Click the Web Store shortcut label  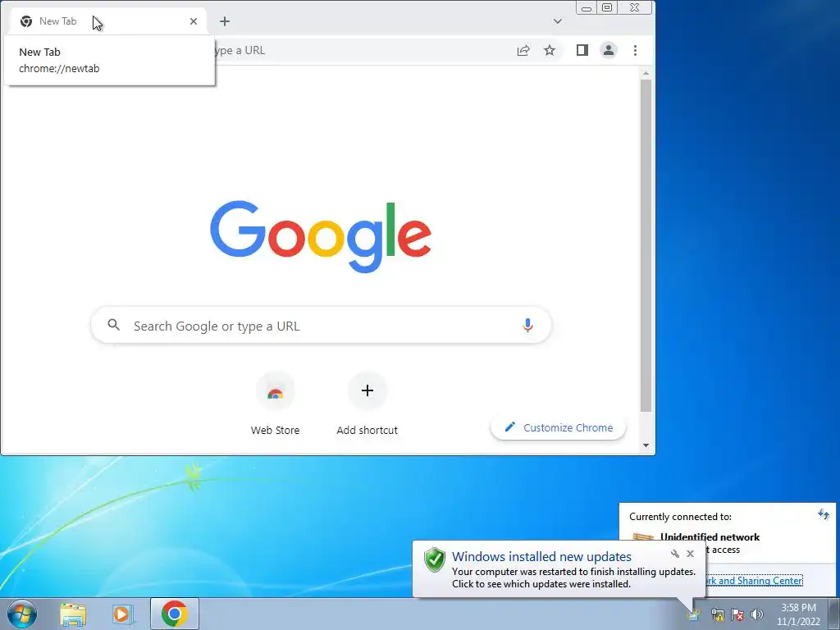coord(276,430)
